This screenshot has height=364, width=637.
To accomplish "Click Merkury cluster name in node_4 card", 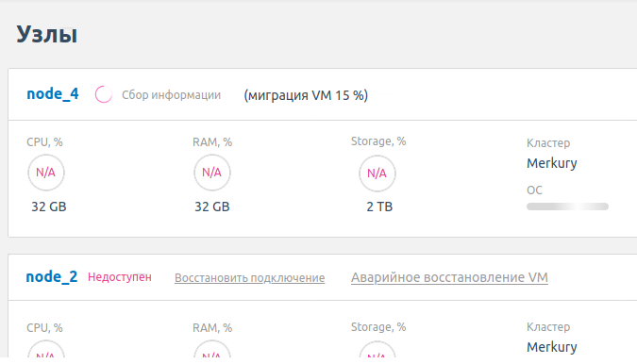I will point(552,163).
